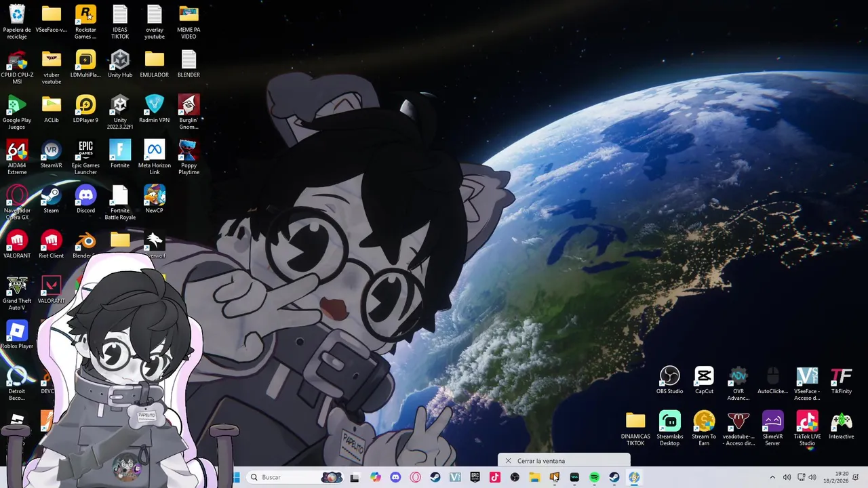The image size is (868, 488).
Task: Launch Riot Client from the desktop
Action: [x=52, y=245]
